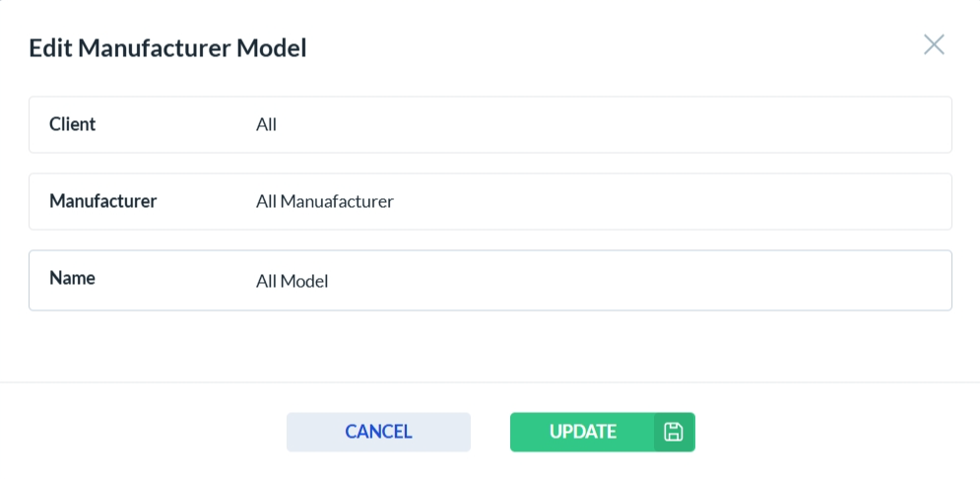Viewport: 980px width, 479px height.
Task: Click the floppy disk save icon
Action: point(674,432)
